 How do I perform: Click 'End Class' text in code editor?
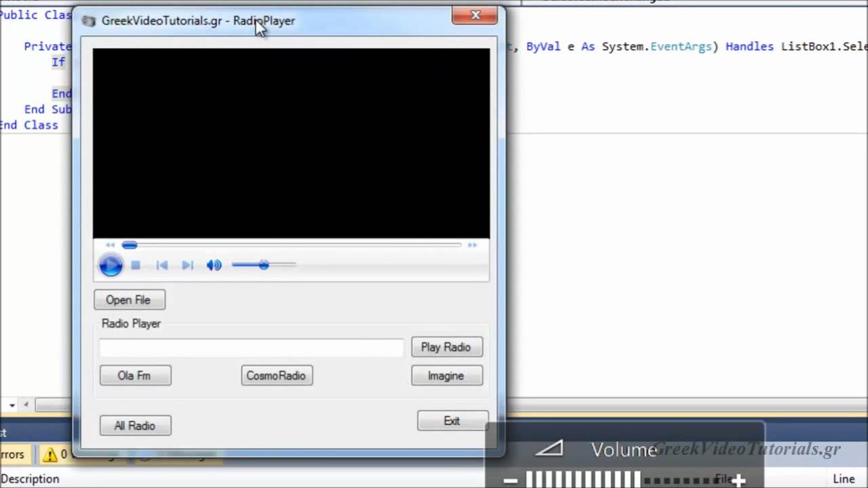coord(29,125)
